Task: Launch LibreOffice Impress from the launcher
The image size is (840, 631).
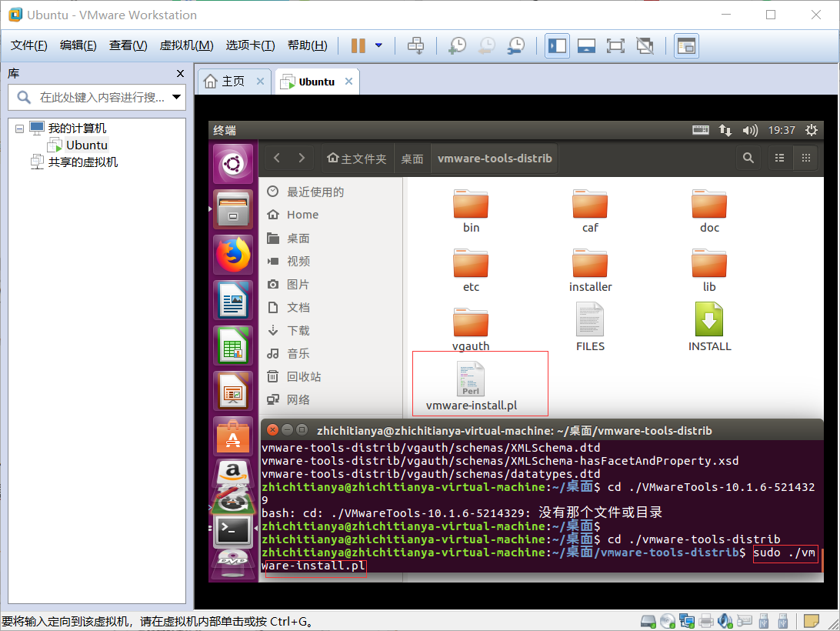Action: [x=233, y=392]
